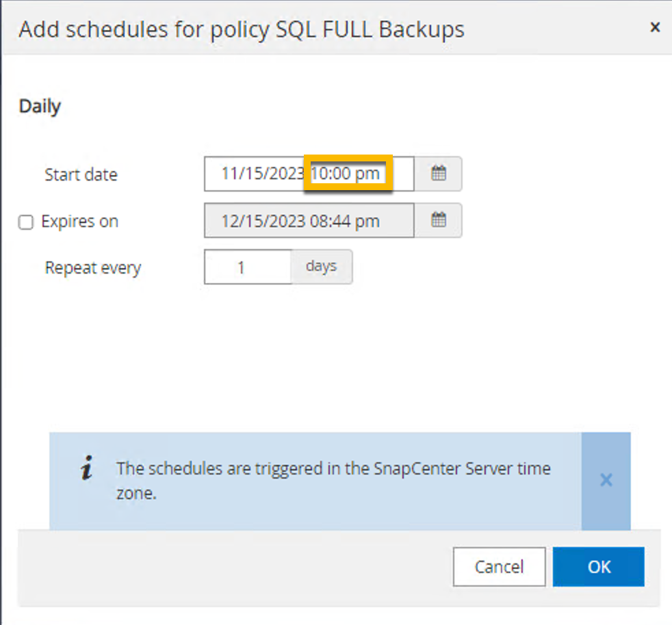Click the 11/15/2023 date in Start date

[x=262, y=174]
